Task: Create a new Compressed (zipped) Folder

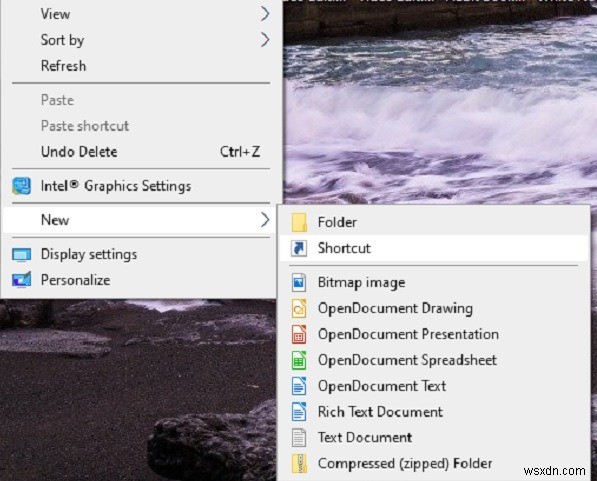Action: click(434, 464)
